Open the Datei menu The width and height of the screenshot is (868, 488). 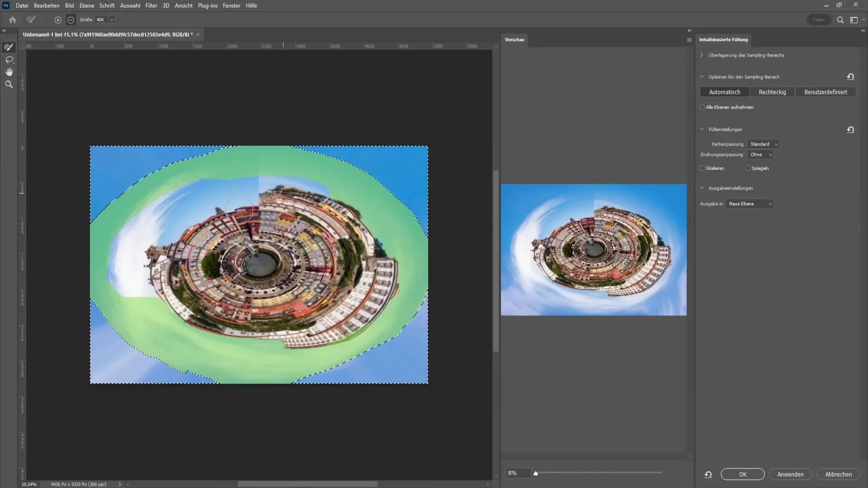click(22, 5)
